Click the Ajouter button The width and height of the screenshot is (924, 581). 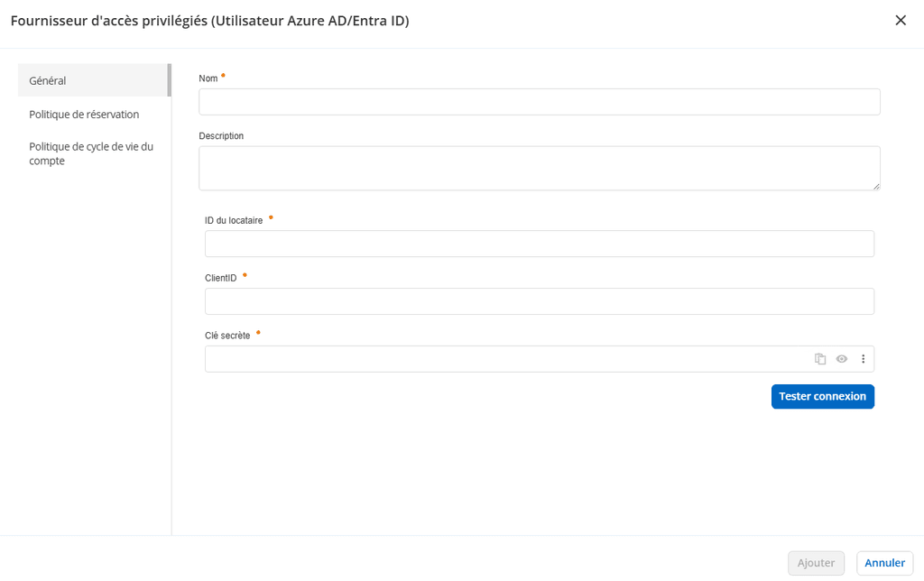coord(816,562)
